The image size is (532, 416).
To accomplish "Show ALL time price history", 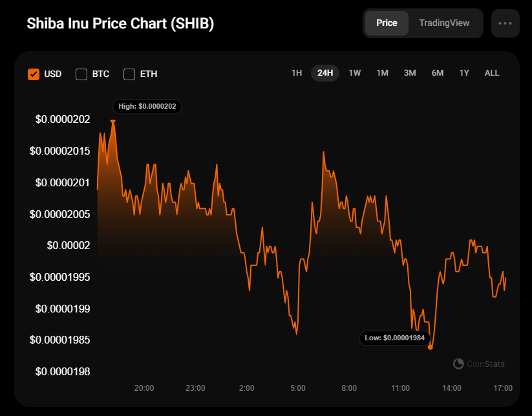I will pyautogui.click(x=492, y=72).
